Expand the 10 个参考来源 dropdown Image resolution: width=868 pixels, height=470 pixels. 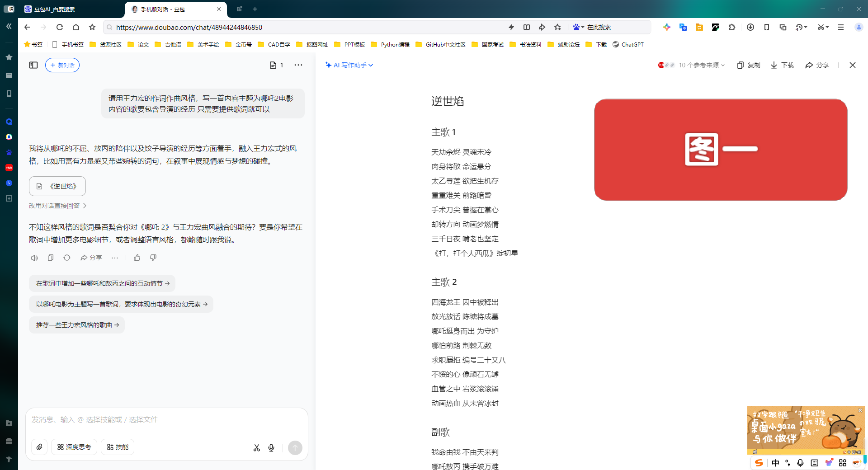[692, 65]
